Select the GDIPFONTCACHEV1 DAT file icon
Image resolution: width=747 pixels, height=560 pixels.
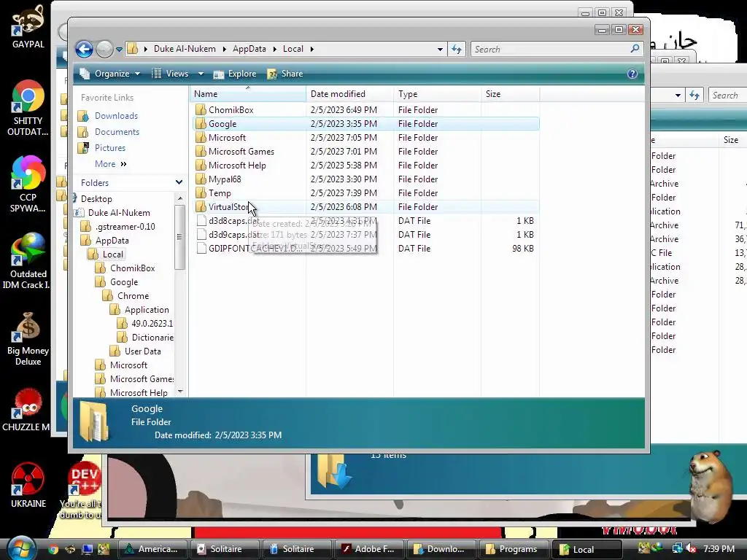(x=201, y=249)
